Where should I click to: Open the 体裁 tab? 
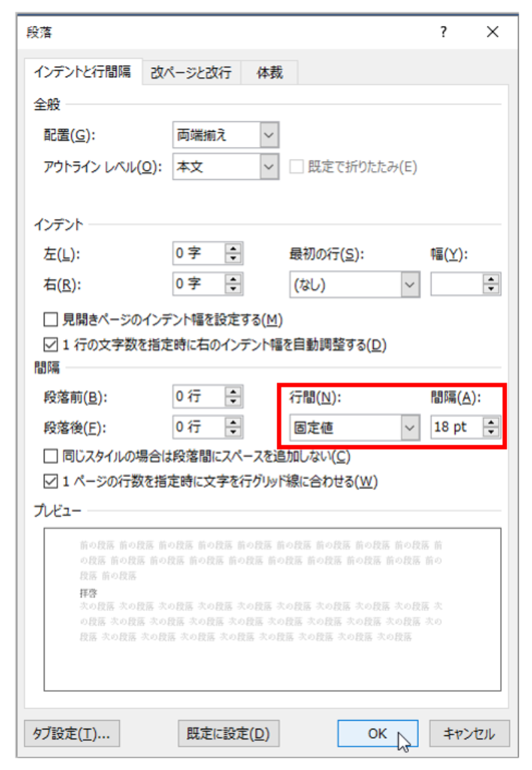tap(269, 73)
